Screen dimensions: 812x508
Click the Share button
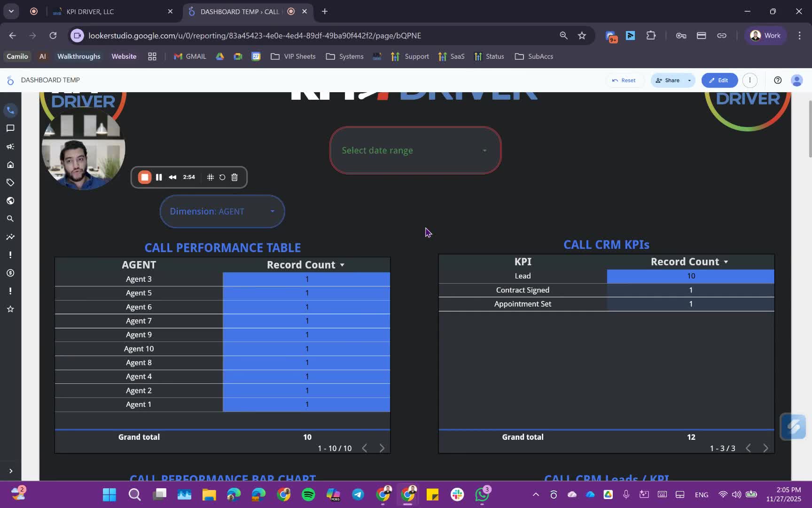(667, 80)
